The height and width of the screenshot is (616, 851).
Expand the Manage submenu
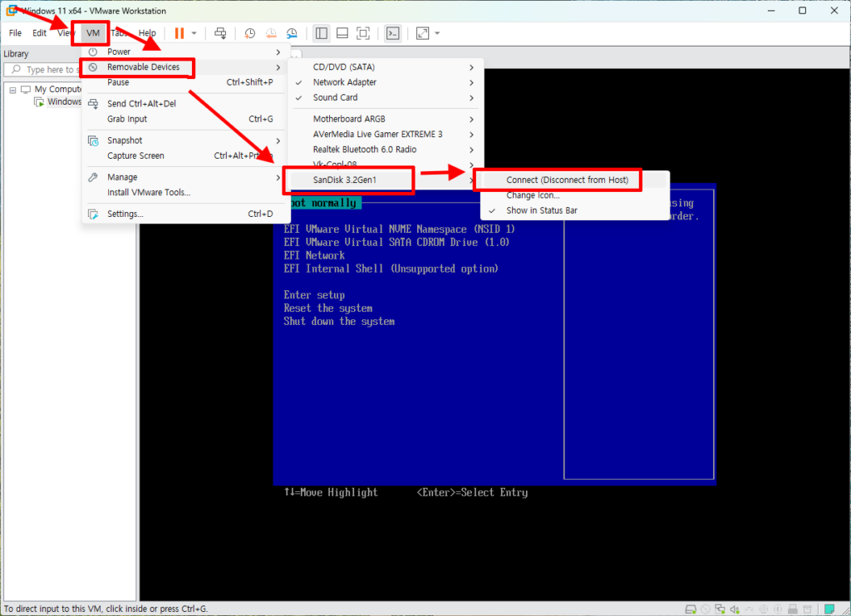point(184,177)
